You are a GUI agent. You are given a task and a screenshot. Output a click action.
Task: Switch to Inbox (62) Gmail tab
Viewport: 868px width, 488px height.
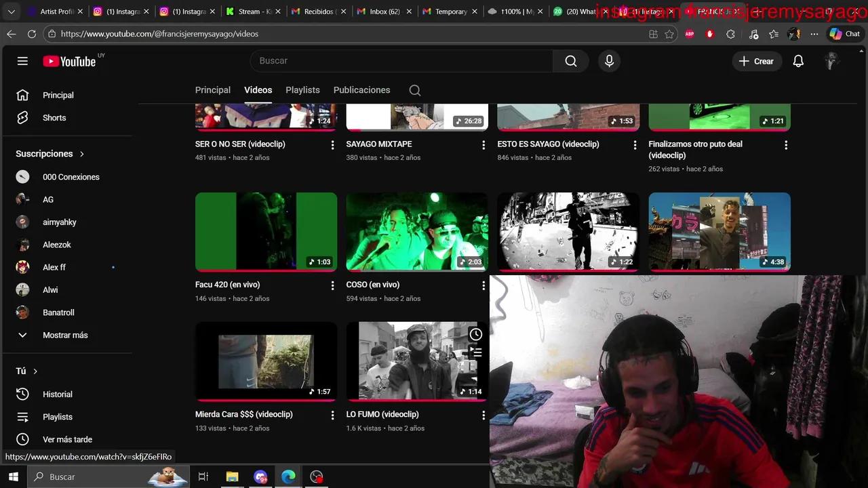click(x=384, y=12)
